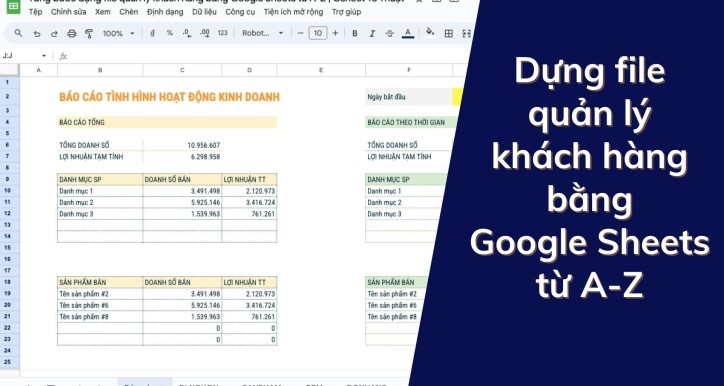Click the merge cells icon
This screenshot has height=386, width=724.
click(x=466, y=33)
